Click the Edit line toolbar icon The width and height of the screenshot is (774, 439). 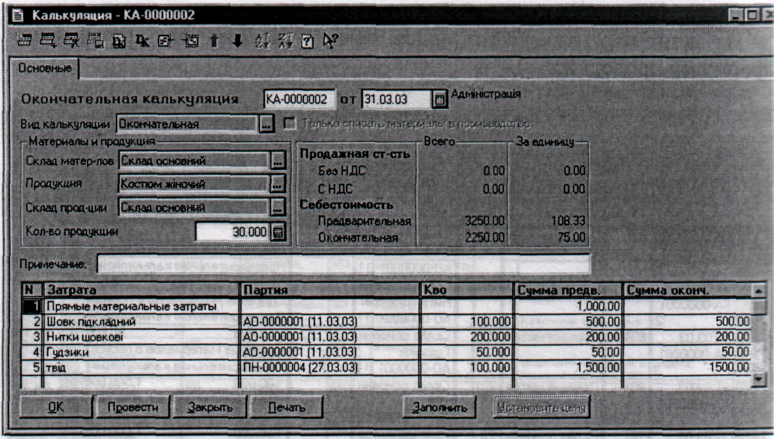(48, 40)
